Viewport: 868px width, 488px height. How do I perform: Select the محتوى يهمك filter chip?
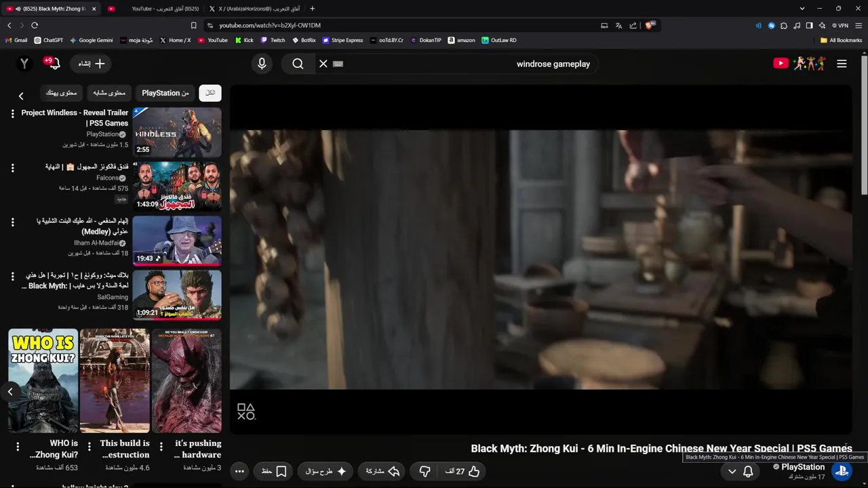[61, 93]
